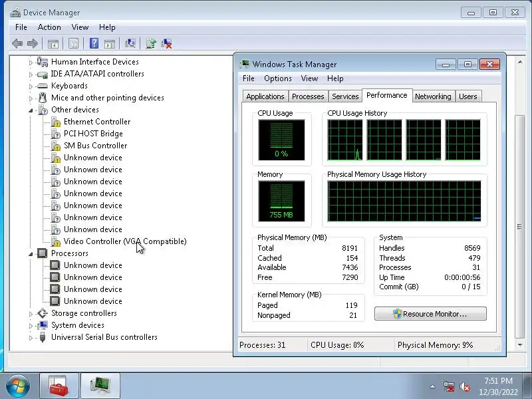Open Device Manager Action menu

pos(49,27)
